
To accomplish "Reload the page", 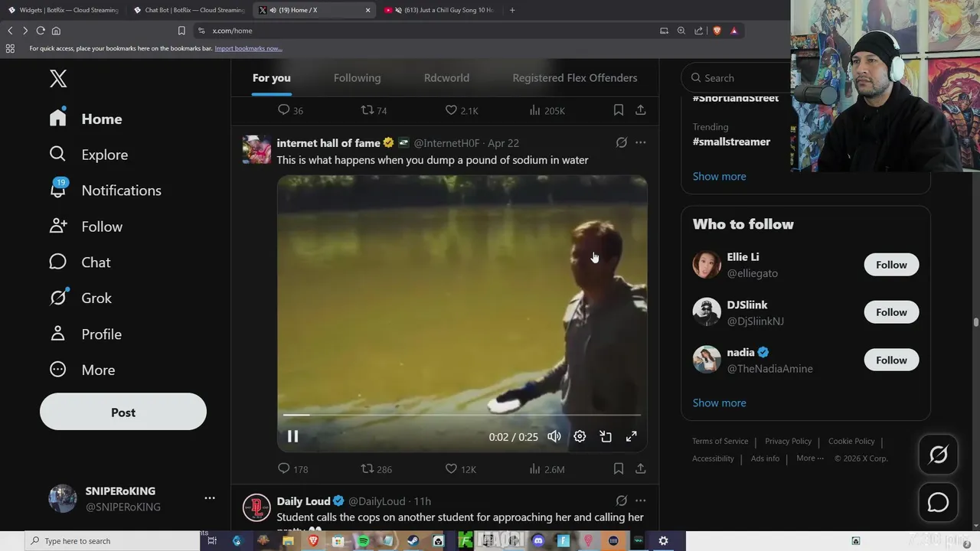I will pos(41,31).
